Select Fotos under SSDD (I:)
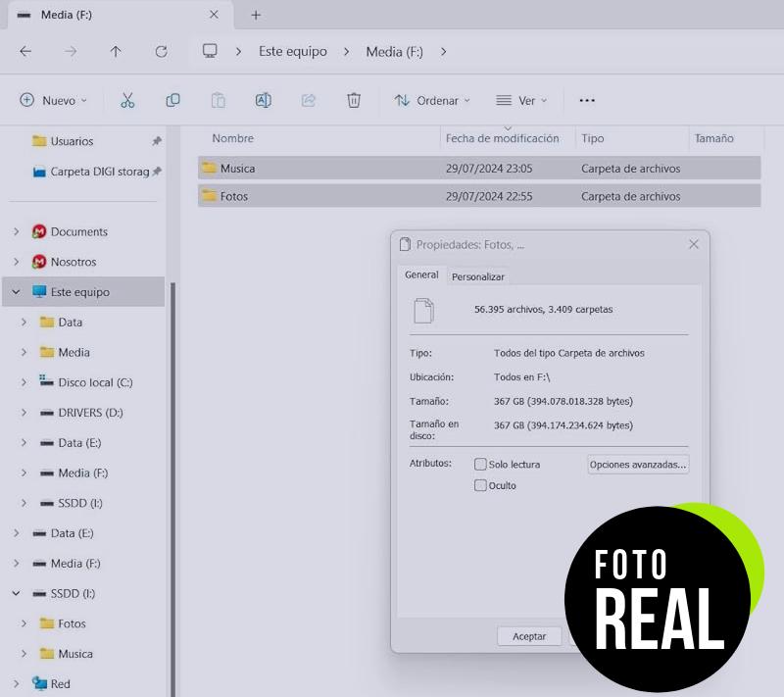 click(72, 623)
